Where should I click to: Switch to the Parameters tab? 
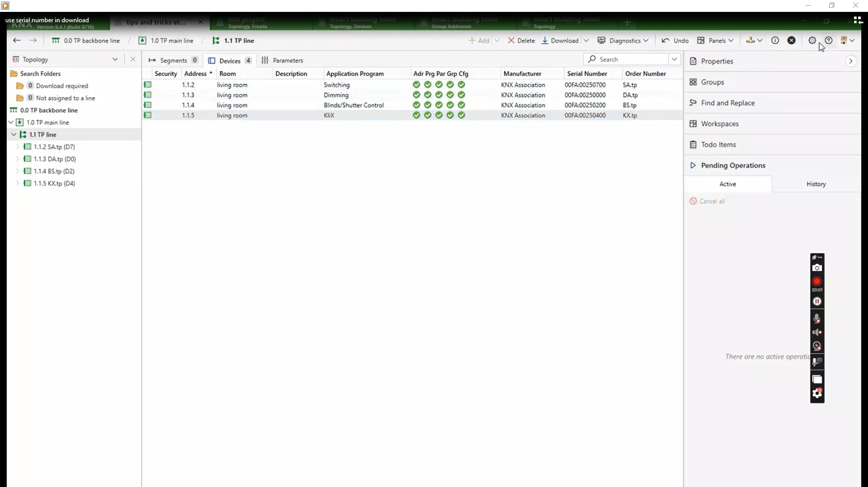(x=282, y=60)
